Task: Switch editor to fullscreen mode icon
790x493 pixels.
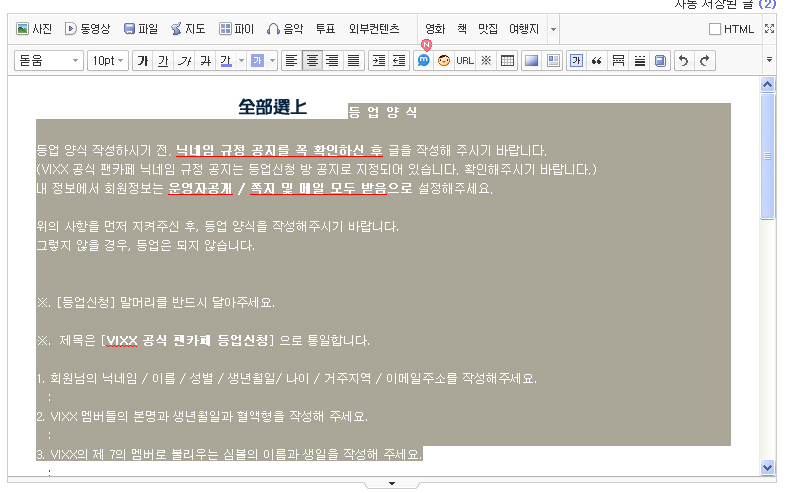Action: [769, 29]
